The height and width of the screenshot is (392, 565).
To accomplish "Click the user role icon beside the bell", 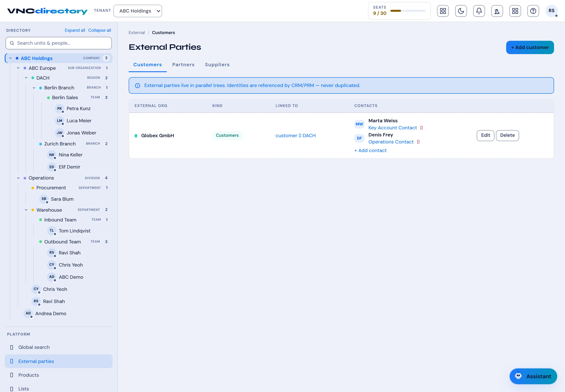I will pyautogui.click(x=497, y=11).
